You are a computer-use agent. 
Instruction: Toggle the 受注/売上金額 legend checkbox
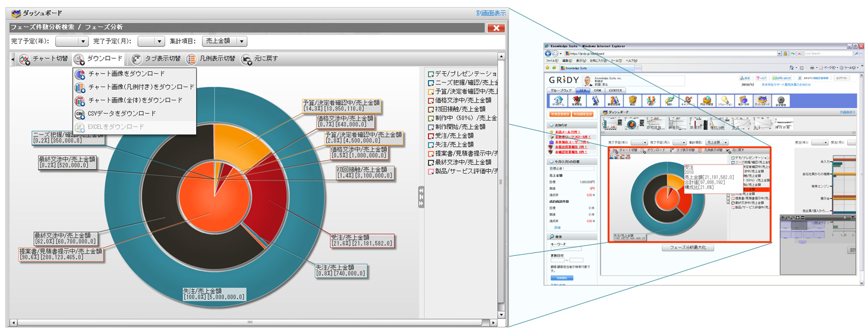pos(431,136)
